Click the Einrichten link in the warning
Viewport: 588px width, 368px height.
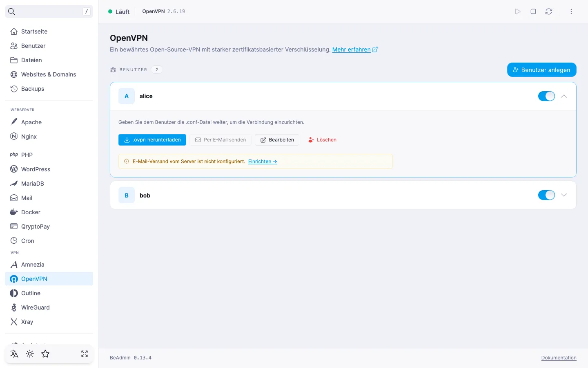pyautogui.click(x=263, y=162)
